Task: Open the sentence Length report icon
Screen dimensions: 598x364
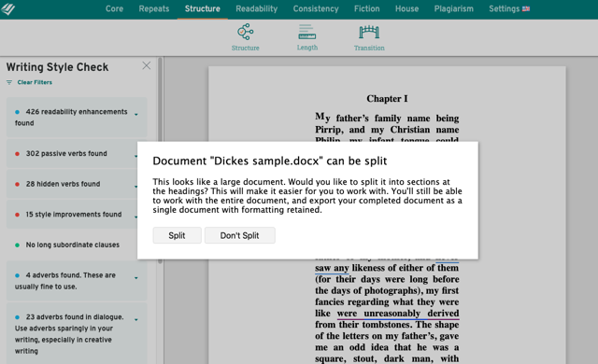Action: click(x=307, y=32)
